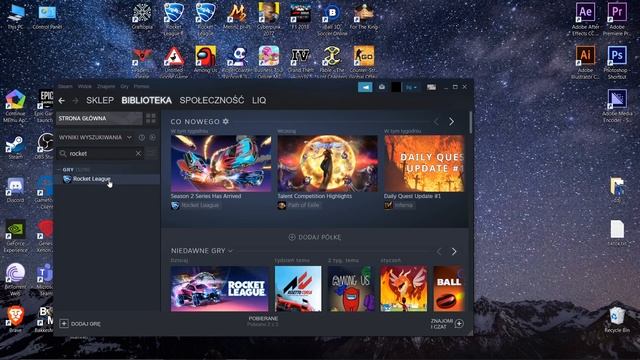Select This PC desktop icon

coord(15,16)
